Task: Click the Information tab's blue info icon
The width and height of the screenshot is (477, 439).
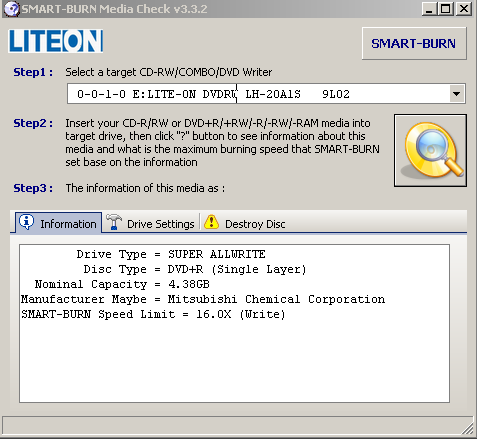Action: pos(27,222)
